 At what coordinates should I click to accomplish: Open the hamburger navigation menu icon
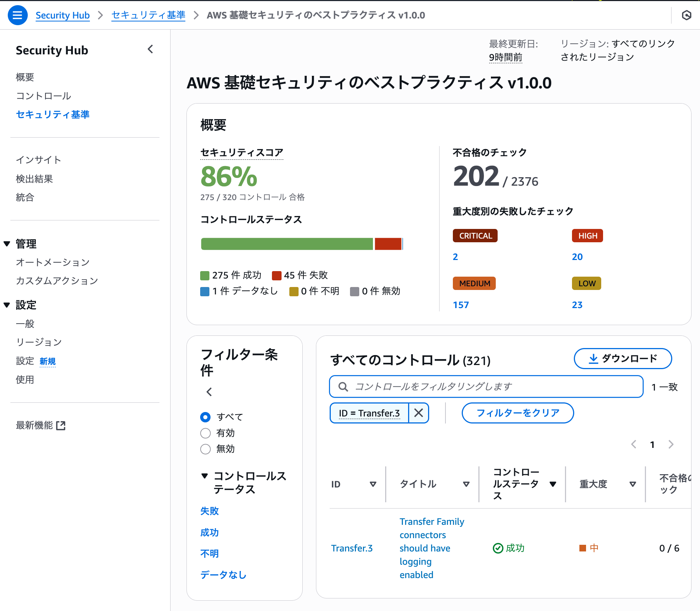17,15
